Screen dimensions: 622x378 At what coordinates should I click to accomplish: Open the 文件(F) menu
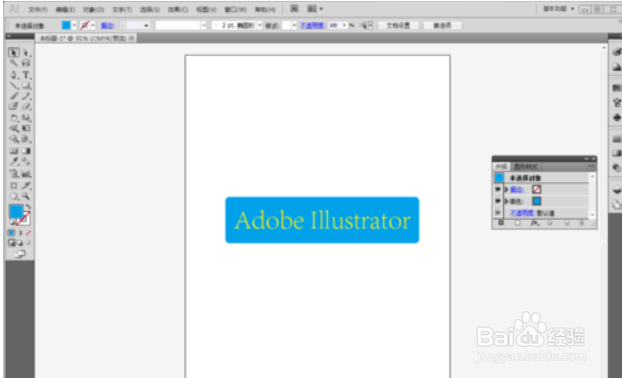coord(38,9)
